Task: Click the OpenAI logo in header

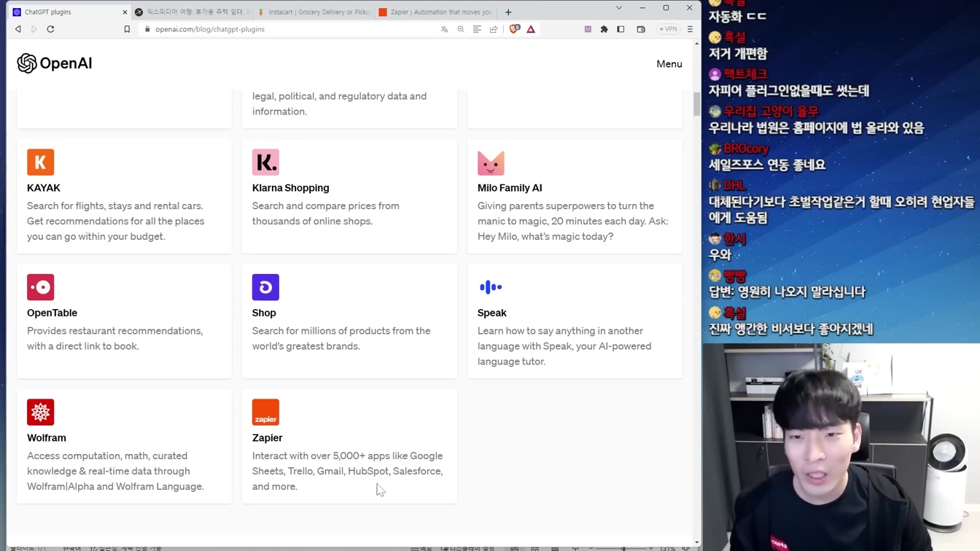Action: [55, 63]
